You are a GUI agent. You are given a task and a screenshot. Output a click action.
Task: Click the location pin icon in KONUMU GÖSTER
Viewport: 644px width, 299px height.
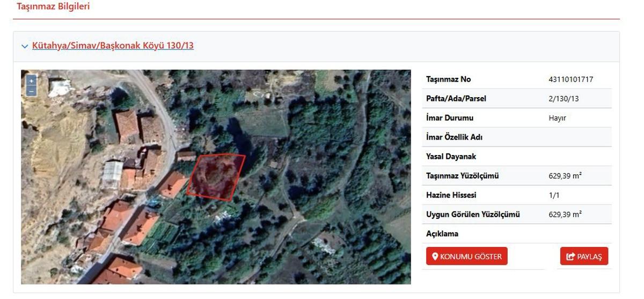(x=435, y=257)
